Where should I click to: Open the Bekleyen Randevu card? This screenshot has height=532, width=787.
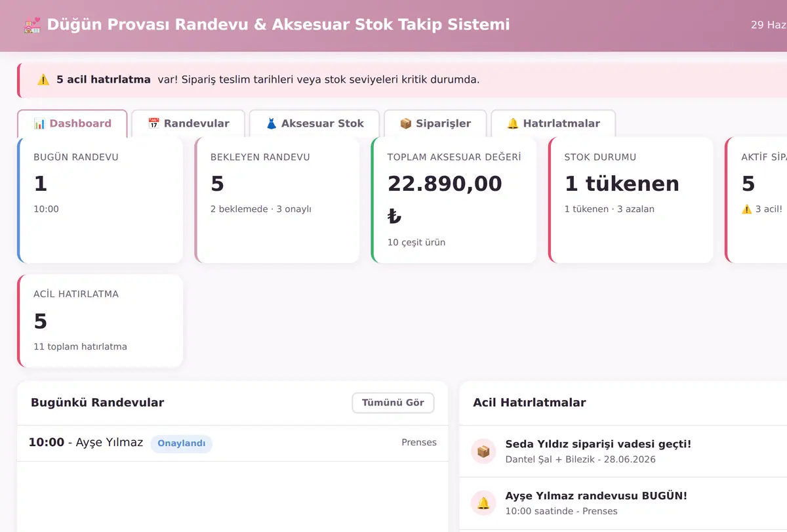[x=277, y=200]
